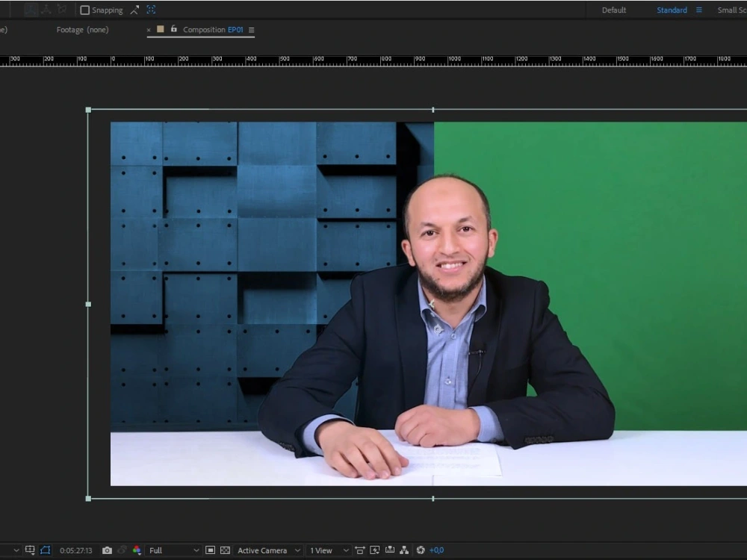Click the composition label color swatch
This screenshot has height=560, width=747.
(161, 29)
